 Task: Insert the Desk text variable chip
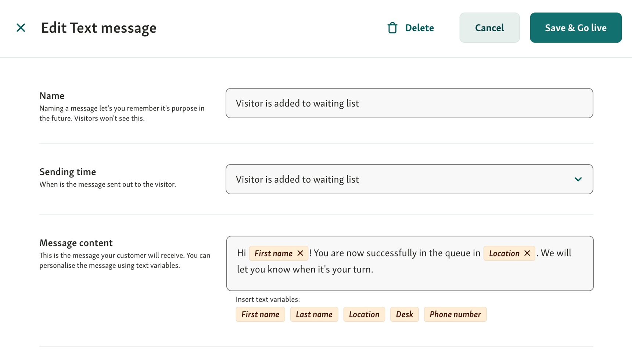coord(404,314)
